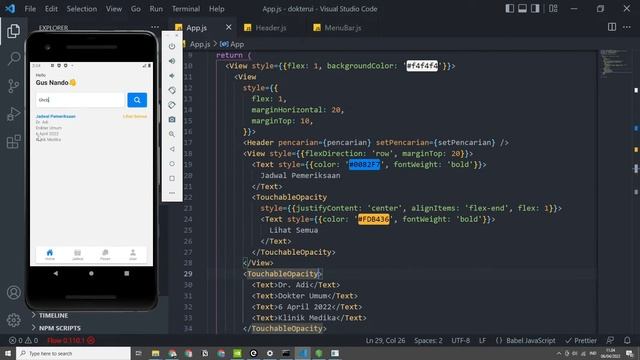Click the emulator toolbar back triangle
The height and width of the screenshot is (360, 640).
coord(172,149)
